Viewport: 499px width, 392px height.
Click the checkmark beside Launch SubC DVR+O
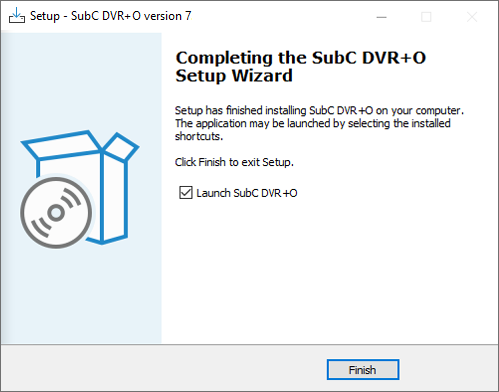tap(186, 193)
